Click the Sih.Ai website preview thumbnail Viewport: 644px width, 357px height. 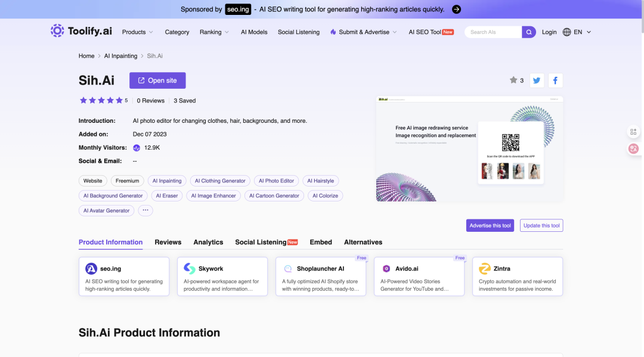(x=469, y=148)
